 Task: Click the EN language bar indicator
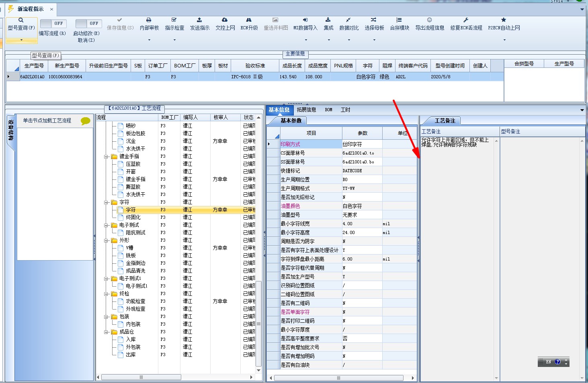(x=548, y=362)
